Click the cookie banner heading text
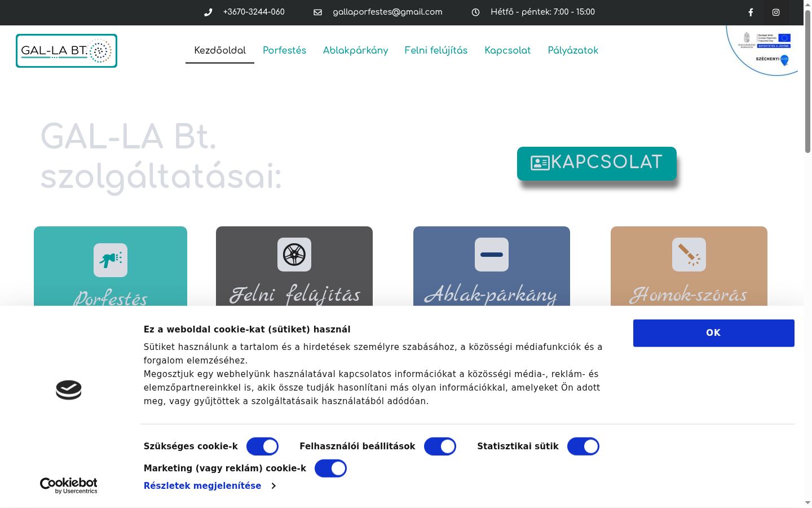Image resolution: width=812 pixels, height=508 pixels. tap(247, 330)
